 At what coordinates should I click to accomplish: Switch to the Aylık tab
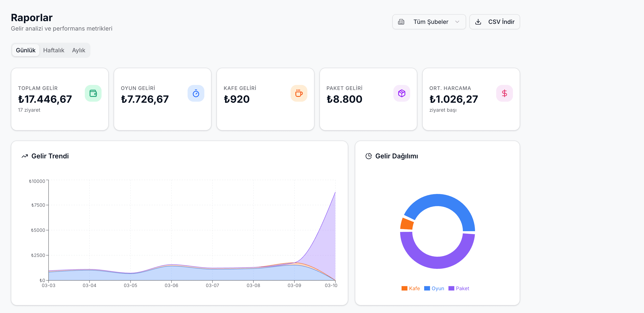tap(79, 50)
